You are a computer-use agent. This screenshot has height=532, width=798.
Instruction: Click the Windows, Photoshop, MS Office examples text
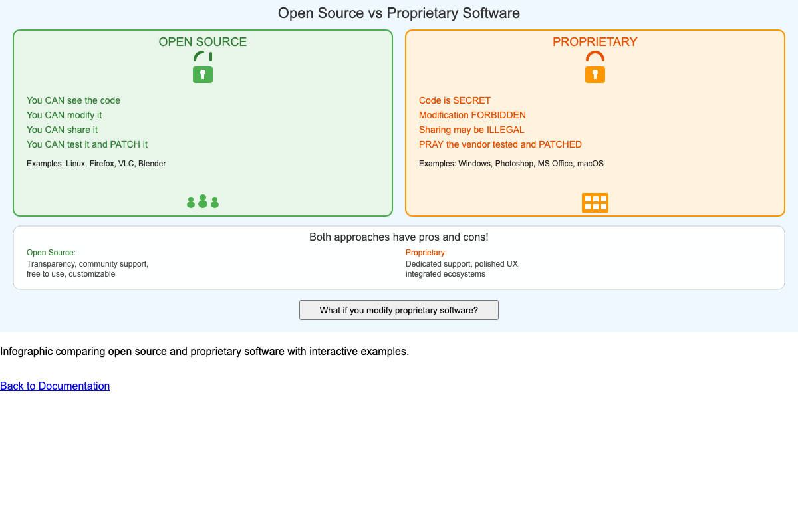[x=511, y=163]
